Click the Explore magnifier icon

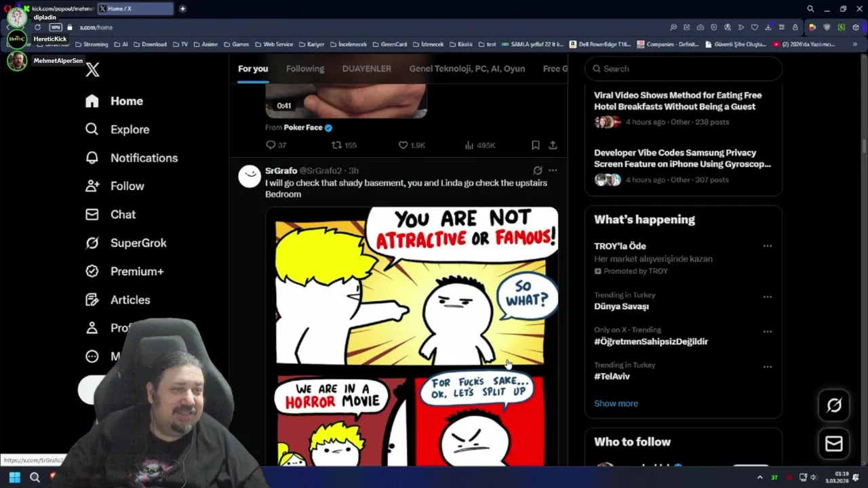pos(92,129)
